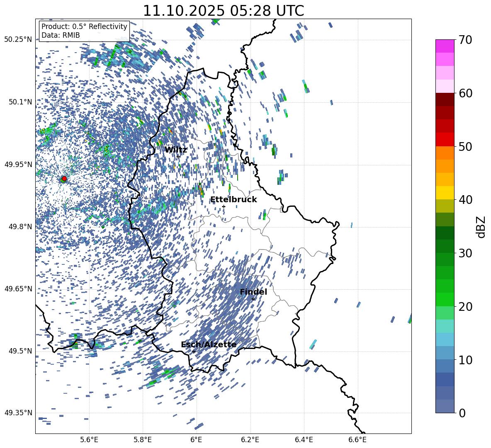Click the 50.25°N latitude tick label

(18, 40)
